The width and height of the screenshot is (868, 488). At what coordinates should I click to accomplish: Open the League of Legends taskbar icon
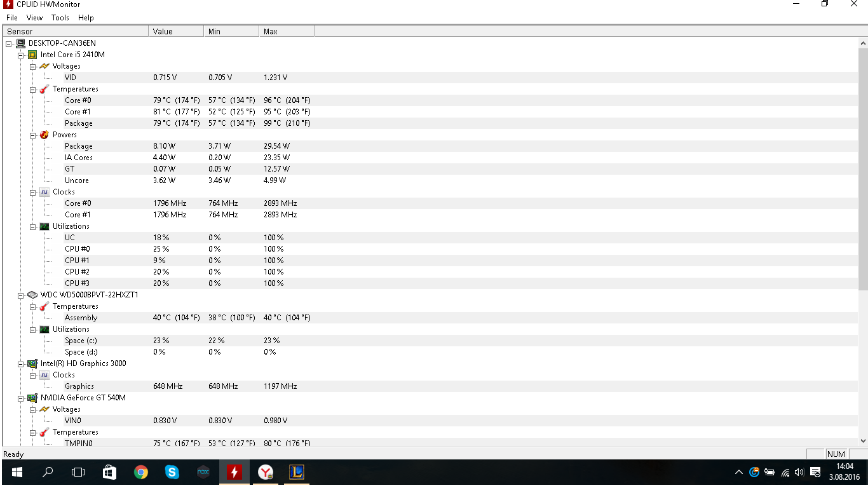pos(297,473)
